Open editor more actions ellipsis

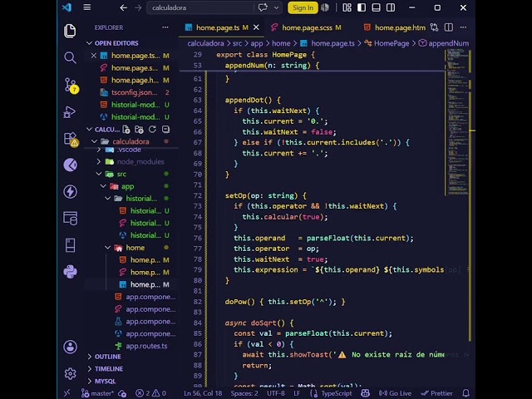pyautogui.click(x=463, y=27)
